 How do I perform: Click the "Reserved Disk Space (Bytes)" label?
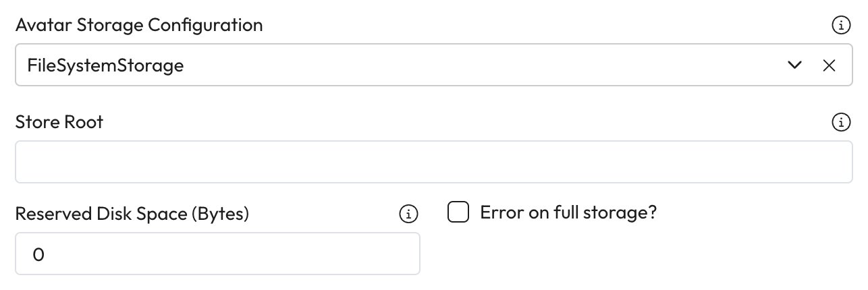[x=132, y=214]
